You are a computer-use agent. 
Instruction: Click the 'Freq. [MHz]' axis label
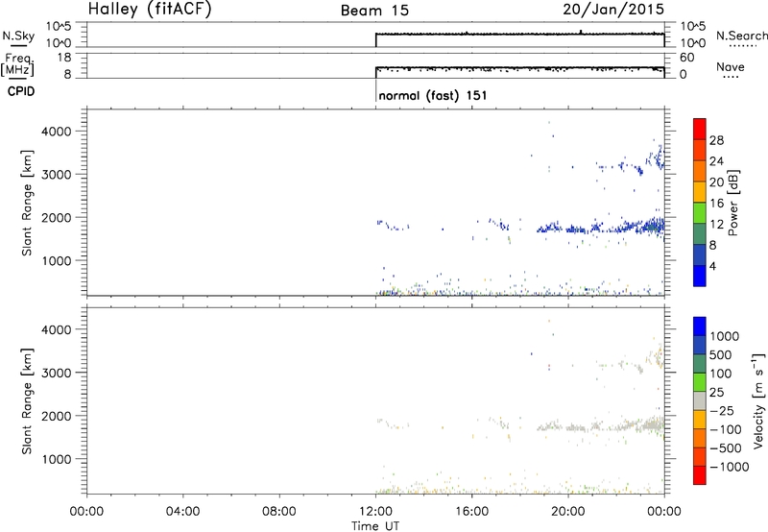pyautogui.click(x=18, y=64)
